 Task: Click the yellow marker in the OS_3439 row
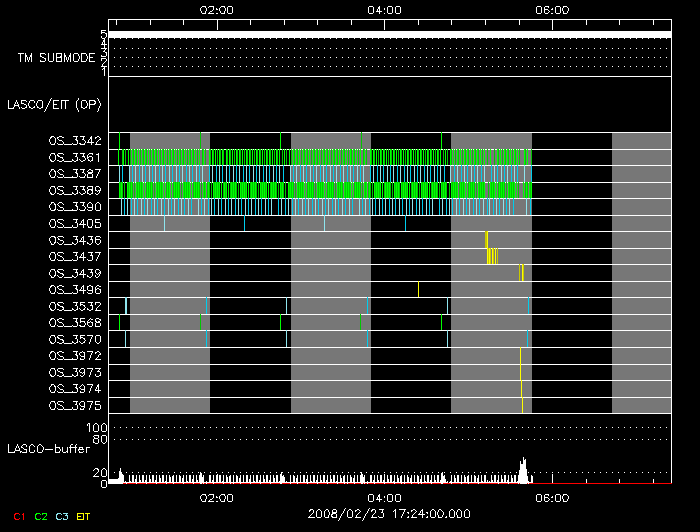521,273
